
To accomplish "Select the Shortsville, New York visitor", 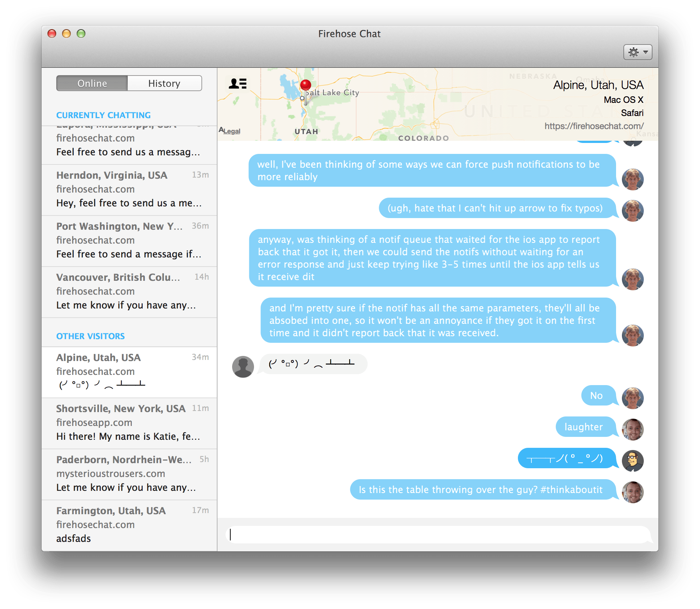I will click(129, 423).
